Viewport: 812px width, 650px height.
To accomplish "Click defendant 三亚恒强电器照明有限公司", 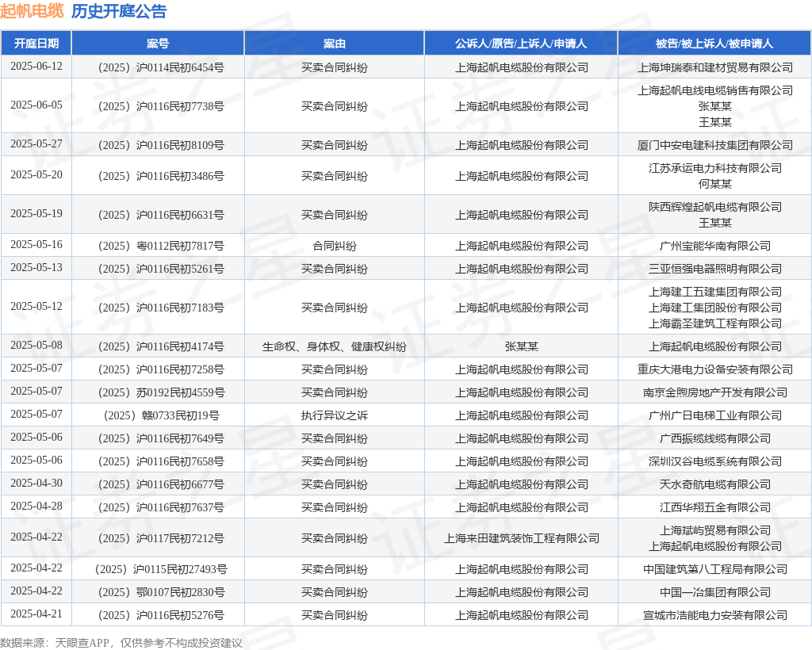I will pyautogui.click(x=715, y=269).
